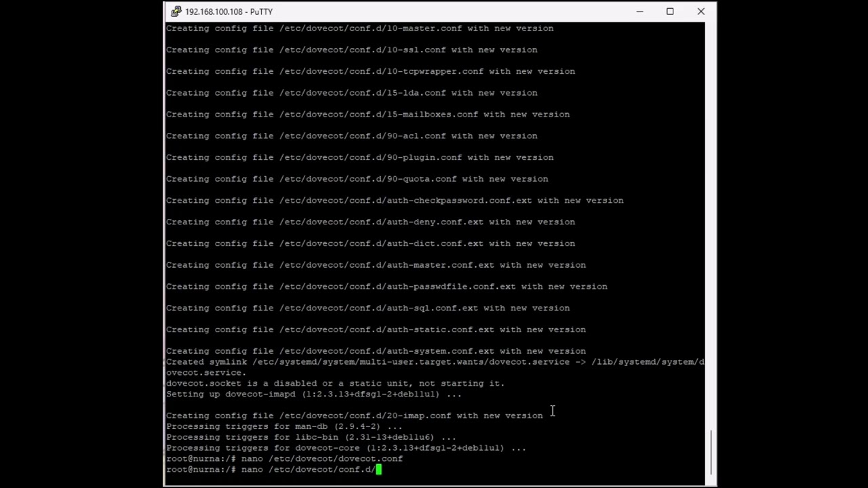This screenshot has height=488, width=868.
Task: Minimize the PuTTY window
Action: pos(639,12)
